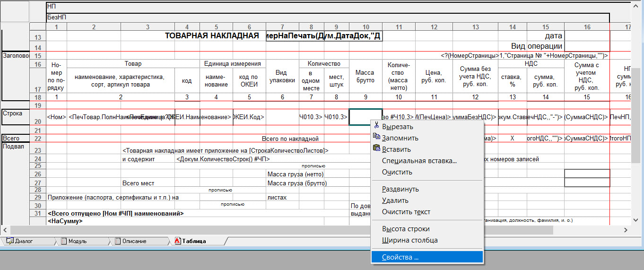Screen dimensions: 644x270
Task: Click the <Ном> cell in row 20
Action: click(56, 117)
